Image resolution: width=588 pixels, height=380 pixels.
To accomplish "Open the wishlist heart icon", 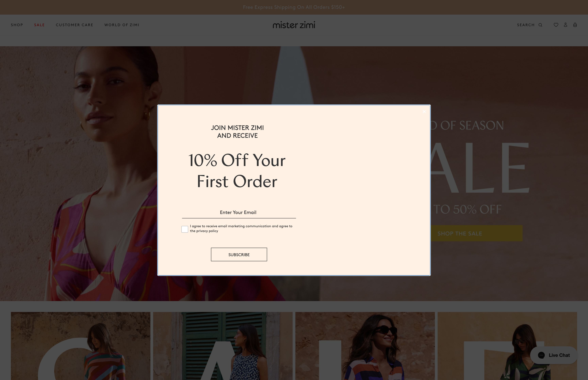I will coord(556,25).
